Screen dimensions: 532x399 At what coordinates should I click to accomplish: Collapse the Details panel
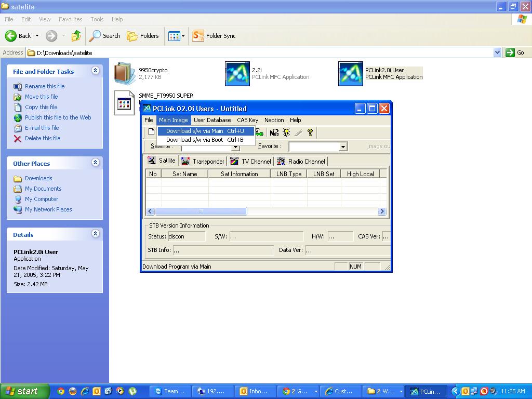(x=96, y=234)
